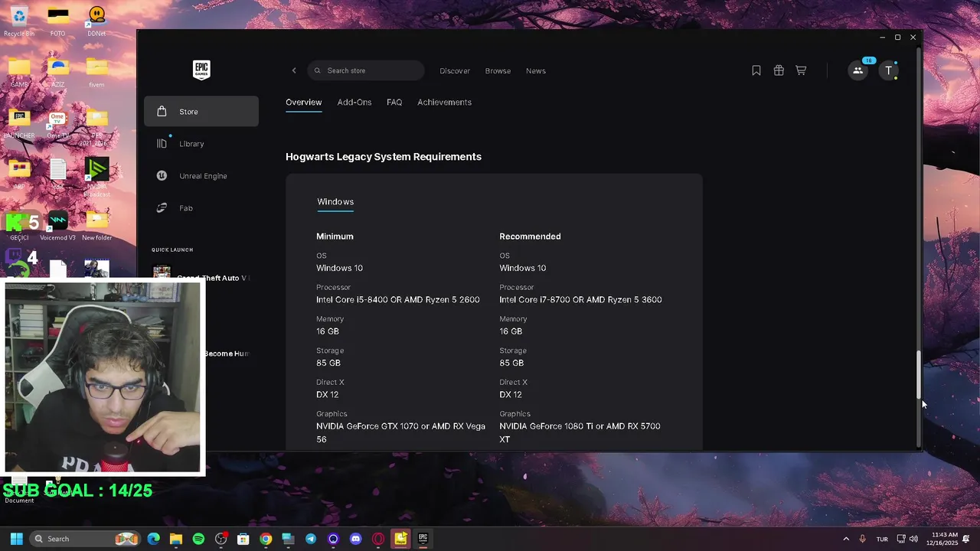The width and height of the screenshot is (980, 551).
Task: Open the shopping cart
Action: 801,70
